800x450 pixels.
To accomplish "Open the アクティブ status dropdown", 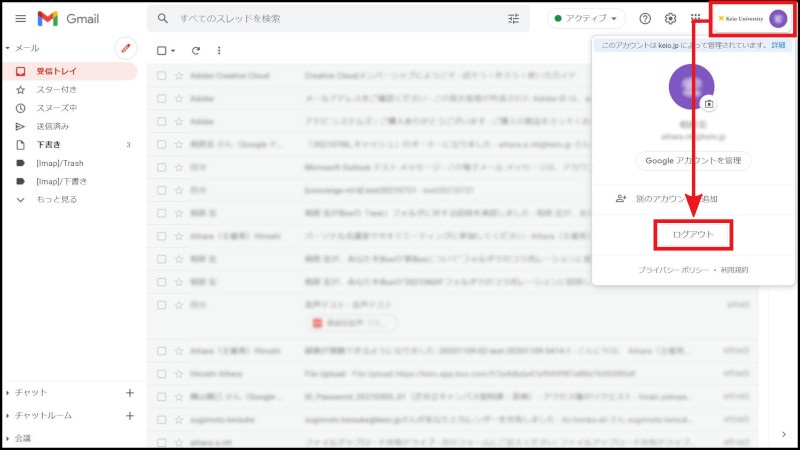I will (x=586, y=19).
